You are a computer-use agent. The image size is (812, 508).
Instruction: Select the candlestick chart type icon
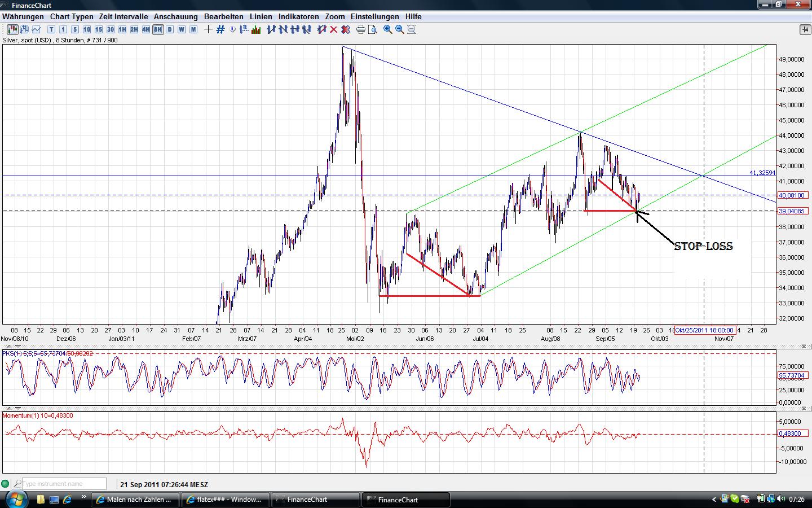[x=11, y=29]
